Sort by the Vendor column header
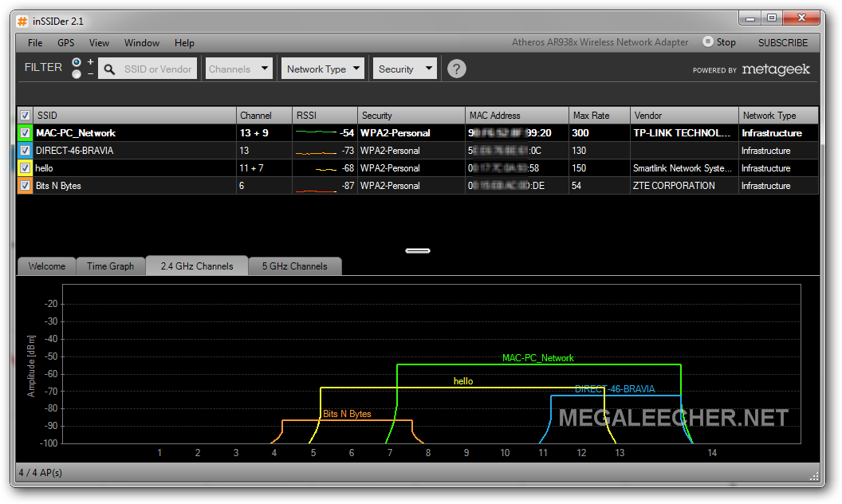Screen dimensions: 842x504 (685, 116)
